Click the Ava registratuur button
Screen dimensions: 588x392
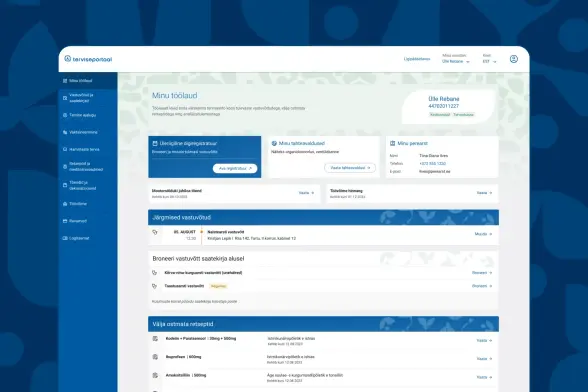coord(235,168)
